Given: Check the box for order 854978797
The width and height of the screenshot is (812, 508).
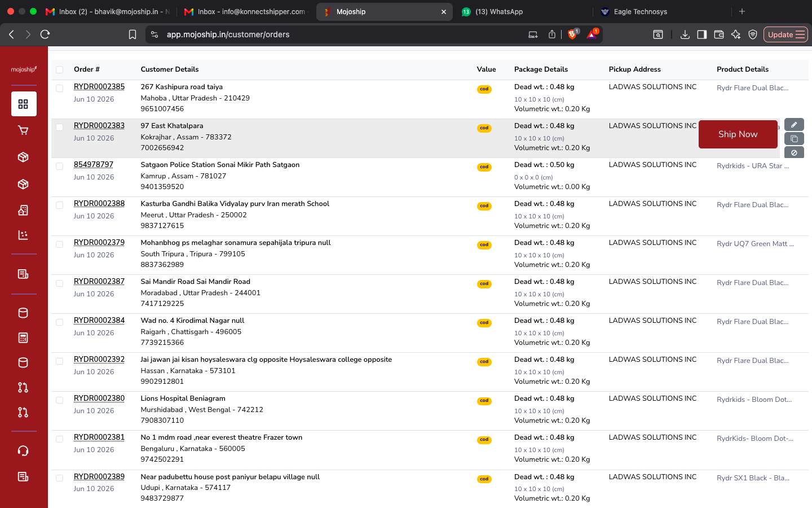Looking at the screenshot, I should tap(60, 166).
